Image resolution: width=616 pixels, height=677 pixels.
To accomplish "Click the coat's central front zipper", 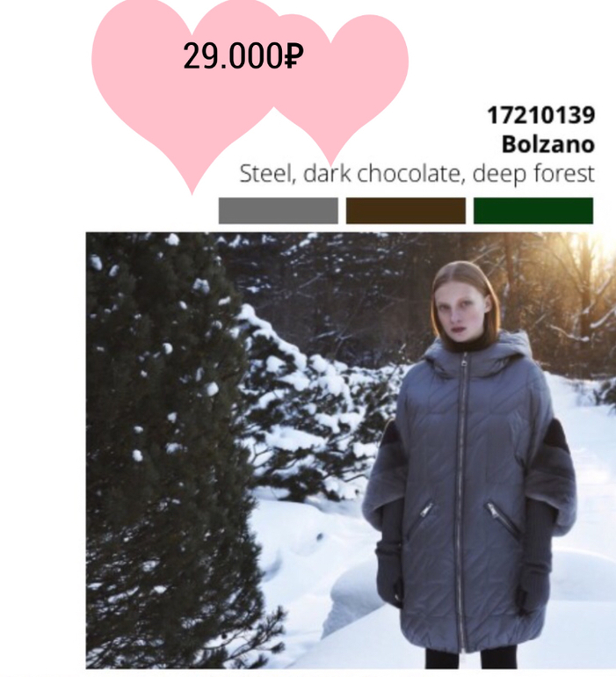I will tap(463, 501).
